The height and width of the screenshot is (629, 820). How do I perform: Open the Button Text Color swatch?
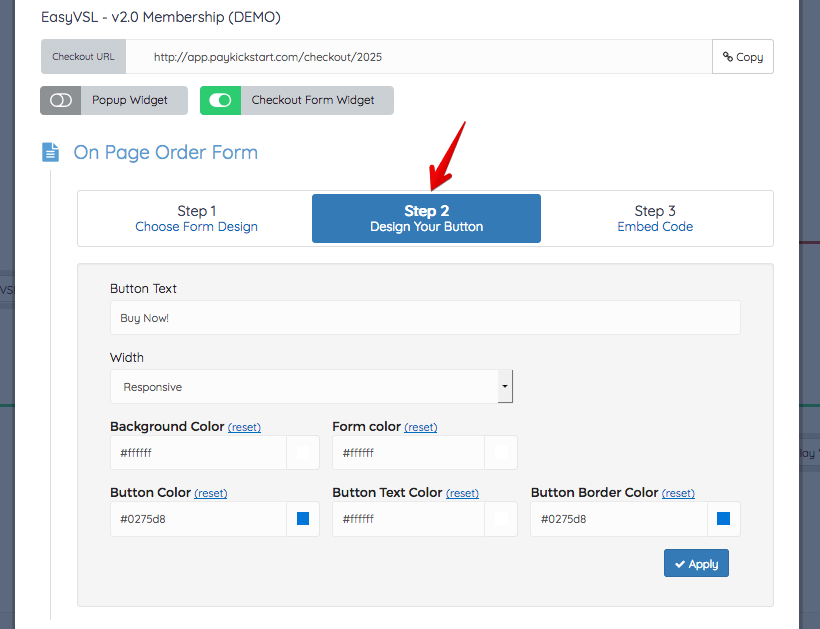coord(501,519)
